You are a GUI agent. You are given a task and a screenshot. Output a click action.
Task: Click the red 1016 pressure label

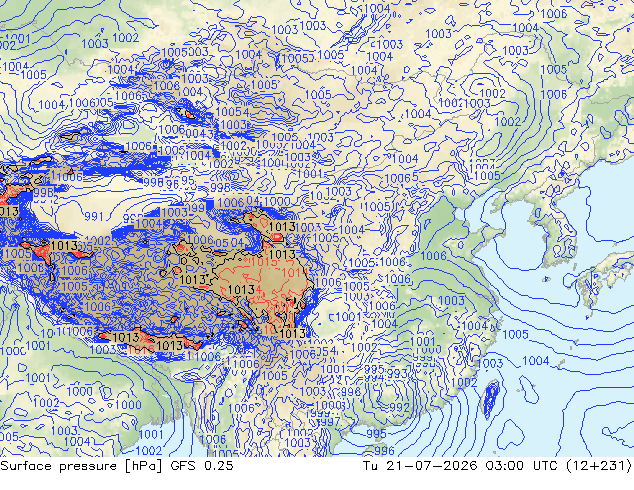point(141,348)
